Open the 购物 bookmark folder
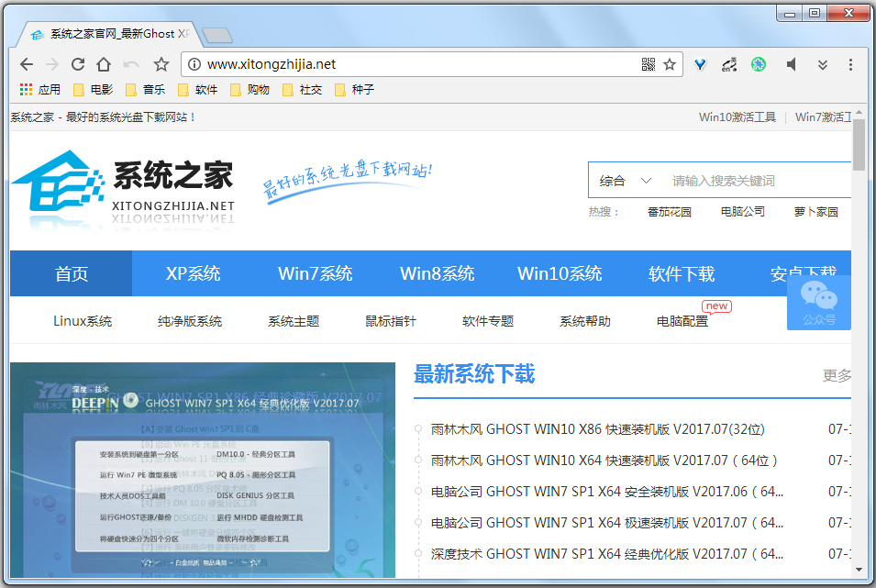The width and height of the screenshot is (876, 588). pyautogui.click(x=249, y=89)
